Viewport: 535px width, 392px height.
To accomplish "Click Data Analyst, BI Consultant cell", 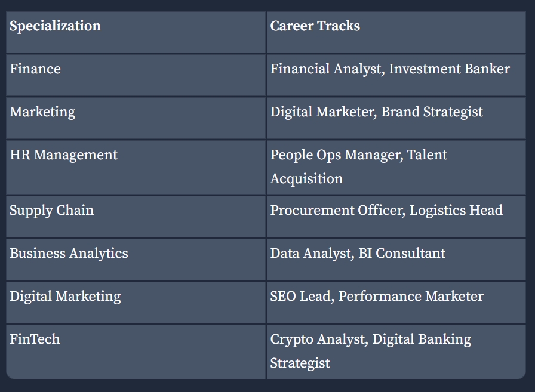I will 396,260.
